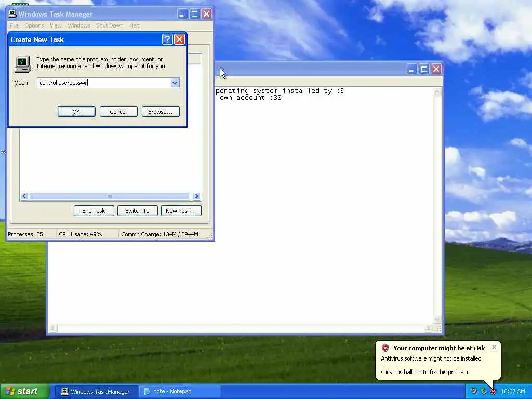Screen dimensions: 532x399
Task: Open the View menu in Task Manager
Action: [x=56, y=25]
